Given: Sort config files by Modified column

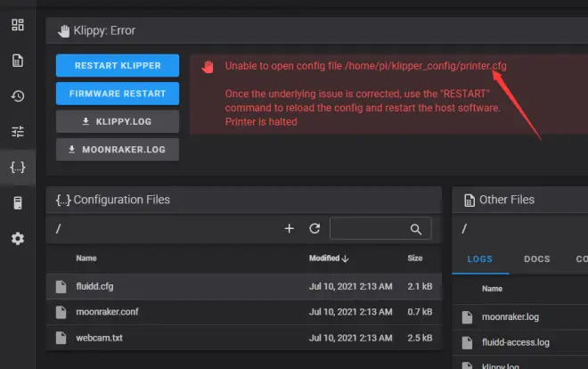Looking at the screenshot, I should pos(329,258).
